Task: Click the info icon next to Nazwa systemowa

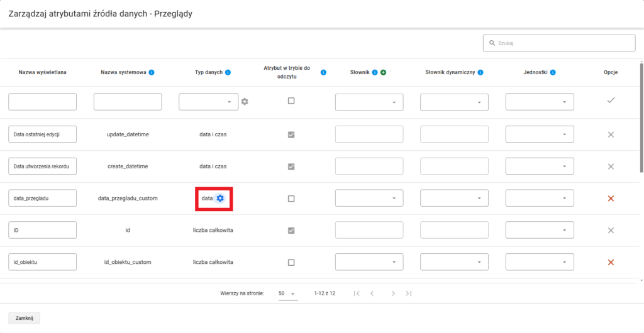Action: (x=152, y=72)
